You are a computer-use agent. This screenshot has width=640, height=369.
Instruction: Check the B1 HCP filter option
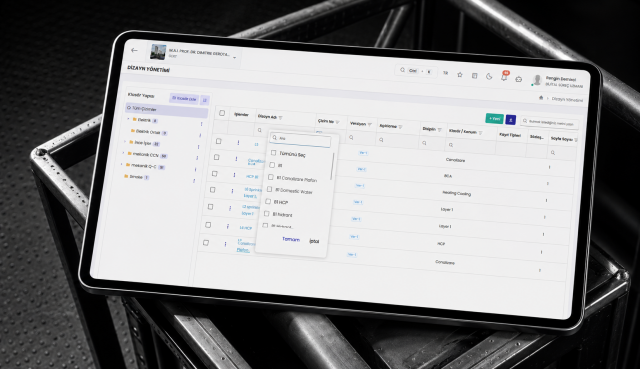[x=268, y=201]
